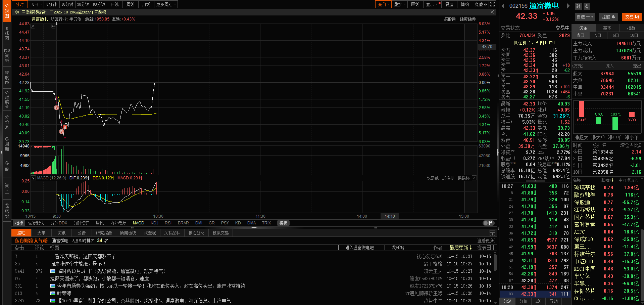Open the 叠加 dropdown
644x305 pixels.
(x=400, y=4)
